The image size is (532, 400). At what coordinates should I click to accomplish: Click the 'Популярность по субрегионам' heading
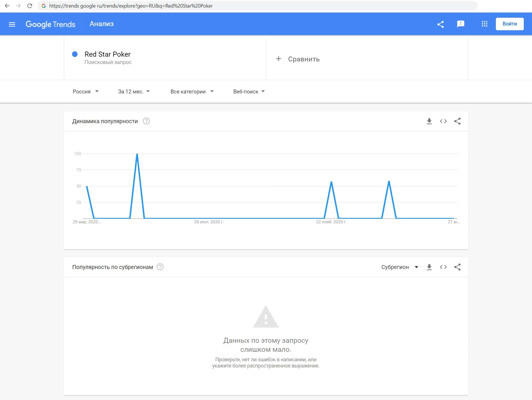(x=113, y=267)
